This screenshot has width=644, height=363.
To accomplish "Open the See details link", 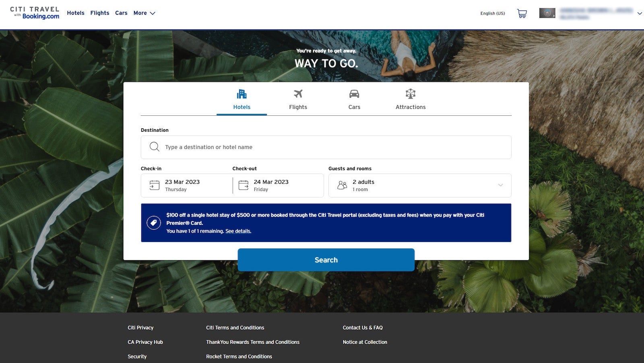I will 237,231.
